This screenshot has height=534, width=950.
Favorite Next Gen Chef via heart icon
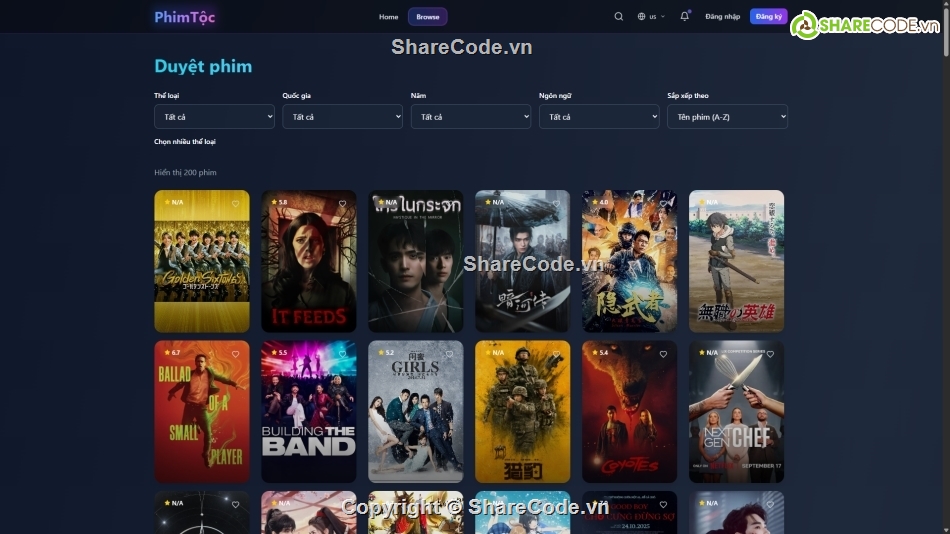click(x=770, y=354)
